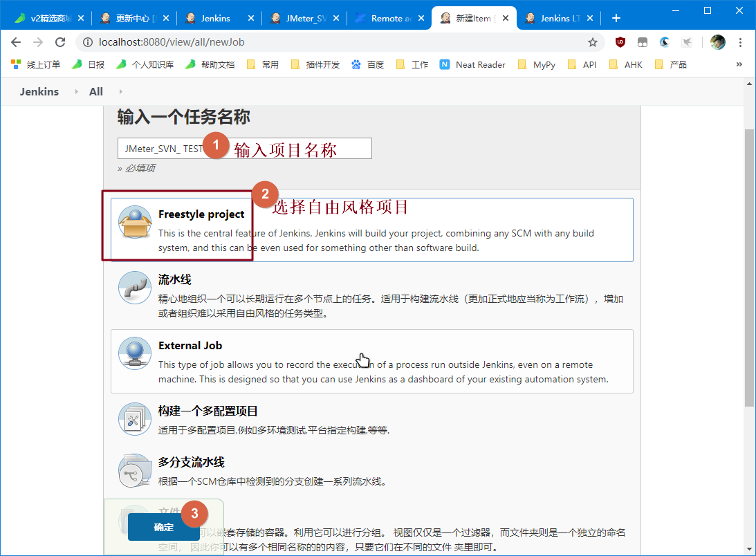Image resolution: width=756 pixels, height=556 pixels.
Task: Close the Remote tab
Action: pyautogui.click(x=421, y=18)
